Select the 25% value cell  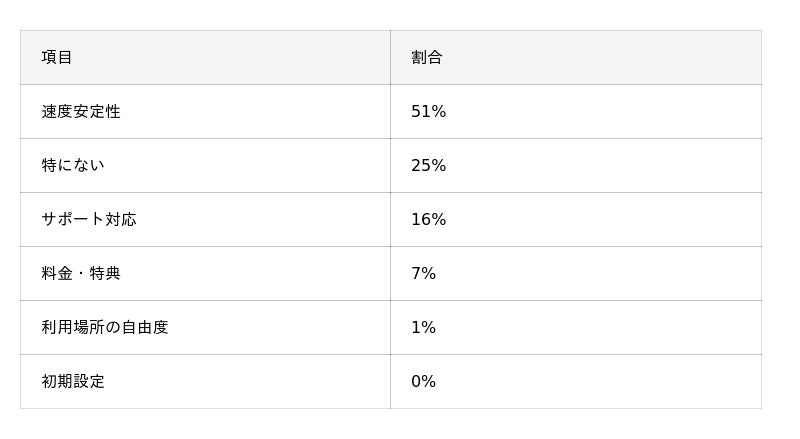(428, 165)
